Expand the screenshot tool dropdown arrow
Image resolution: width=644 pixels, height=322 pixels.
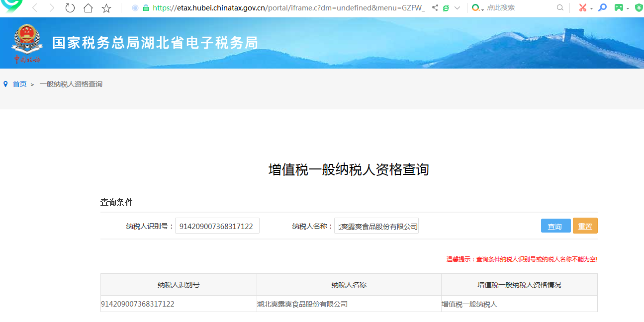591,8
